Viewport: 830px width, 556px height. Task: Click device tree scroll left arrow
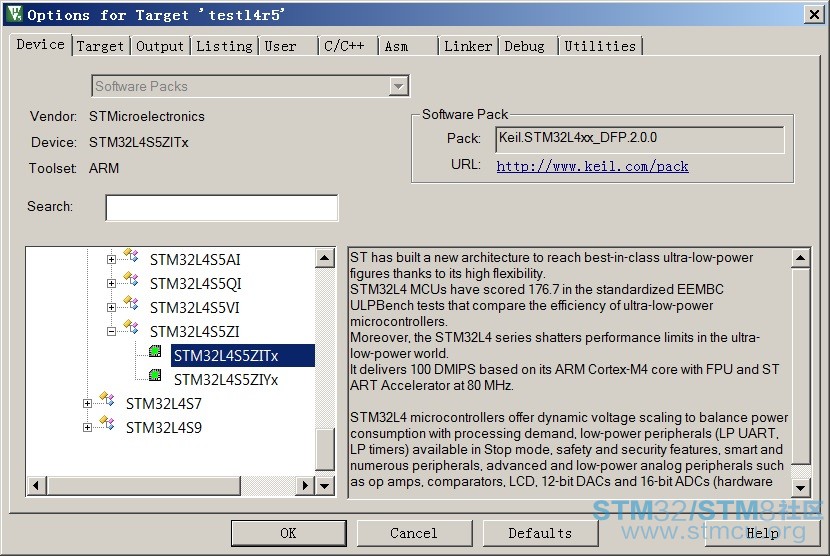(x=36, y=485)
